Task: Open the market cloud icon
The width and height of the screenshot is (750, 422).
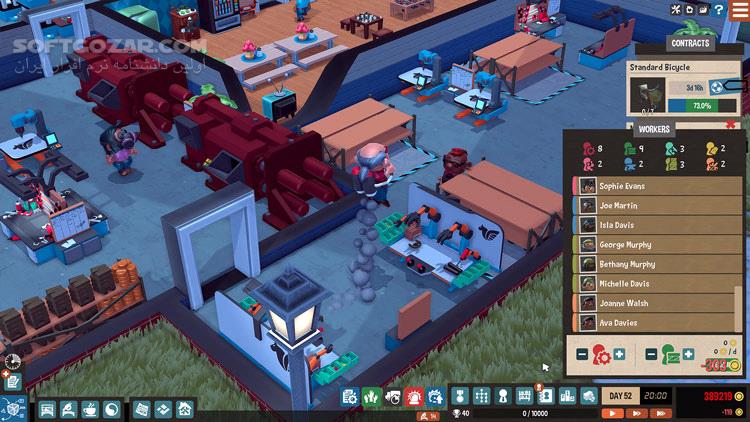Action: [x=589, y=396]
